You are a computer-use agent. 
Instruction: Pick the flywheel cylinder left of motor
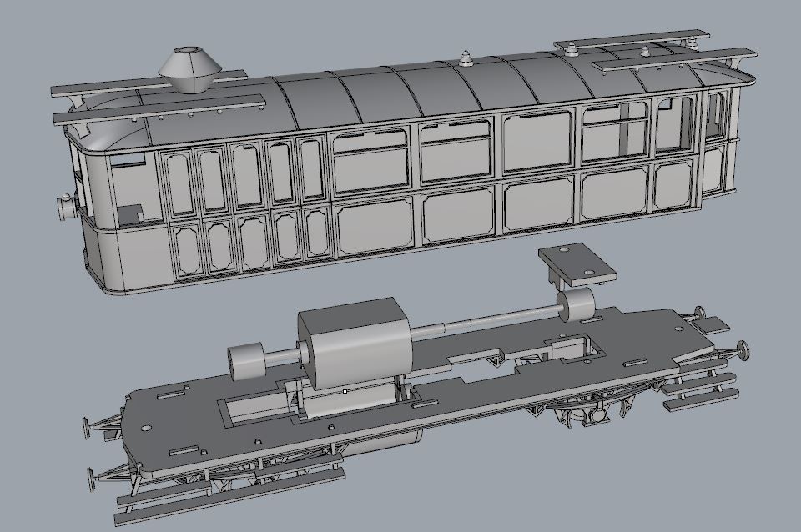(x=245, y=361)
